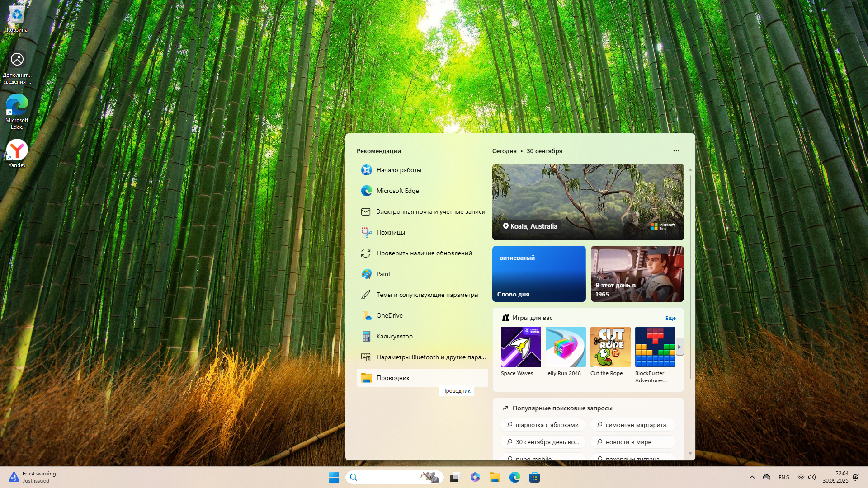Image resolution: width=868 pixels, height=488 pixels.
Task: Open notification bell in system tray
Action: 855,478
